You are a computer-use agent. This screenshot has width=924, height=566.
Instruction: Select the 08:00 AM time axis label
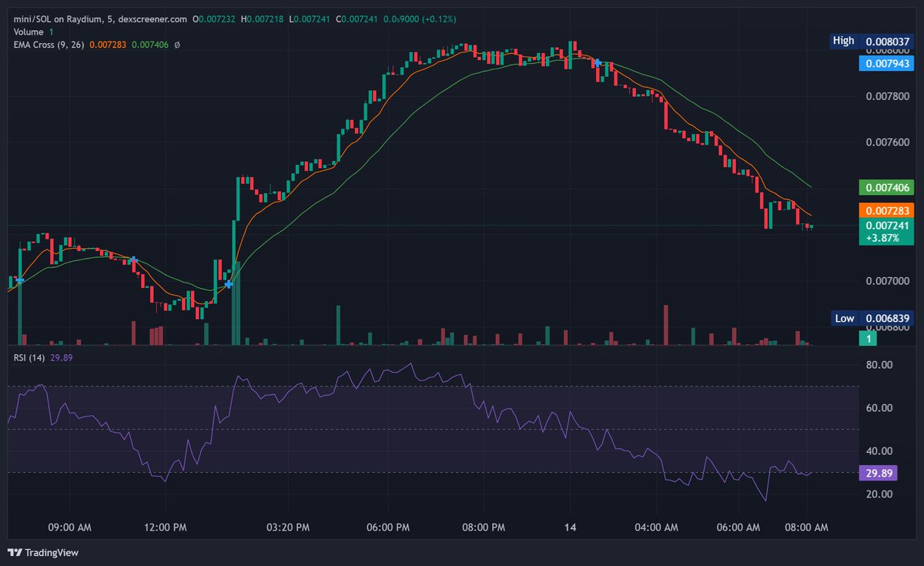pos(807,527)
